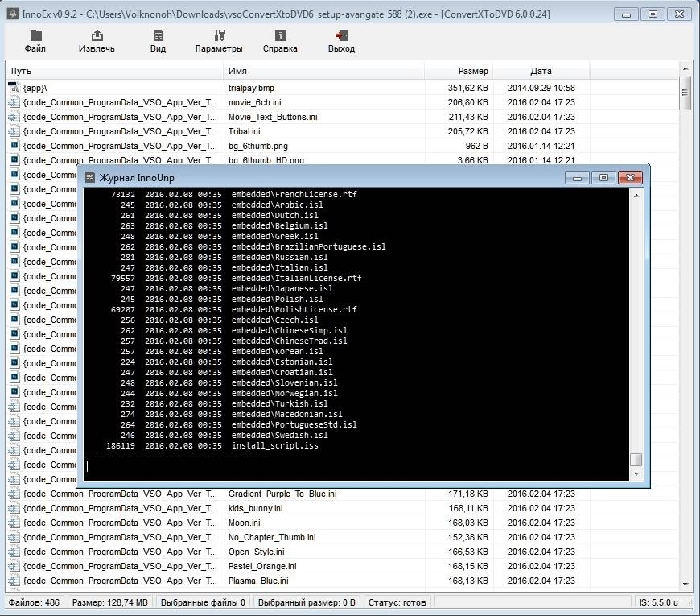
Task: Open Параметры settings tools icon
Action: pyautogui.click(x=219, y=35)
